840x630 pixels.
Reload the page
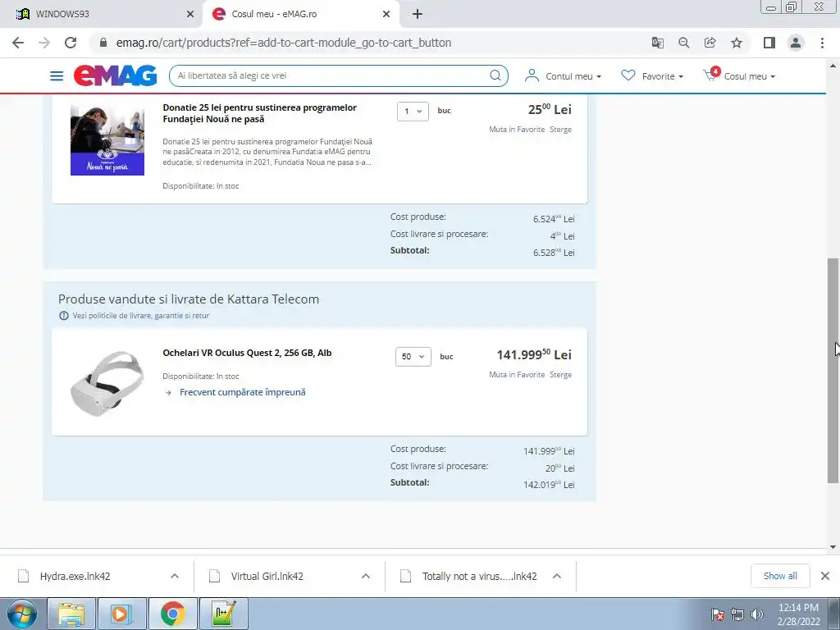[x=71, y=43]
